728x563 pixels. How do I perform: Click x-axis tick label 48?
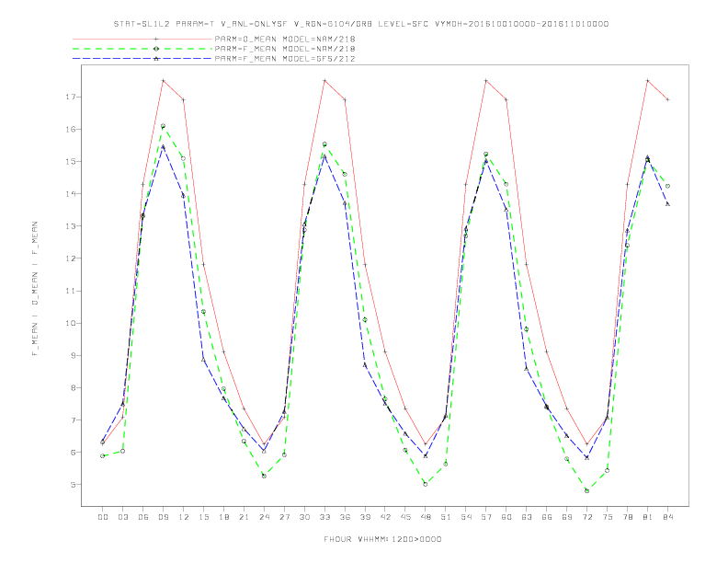pos(426,517)
